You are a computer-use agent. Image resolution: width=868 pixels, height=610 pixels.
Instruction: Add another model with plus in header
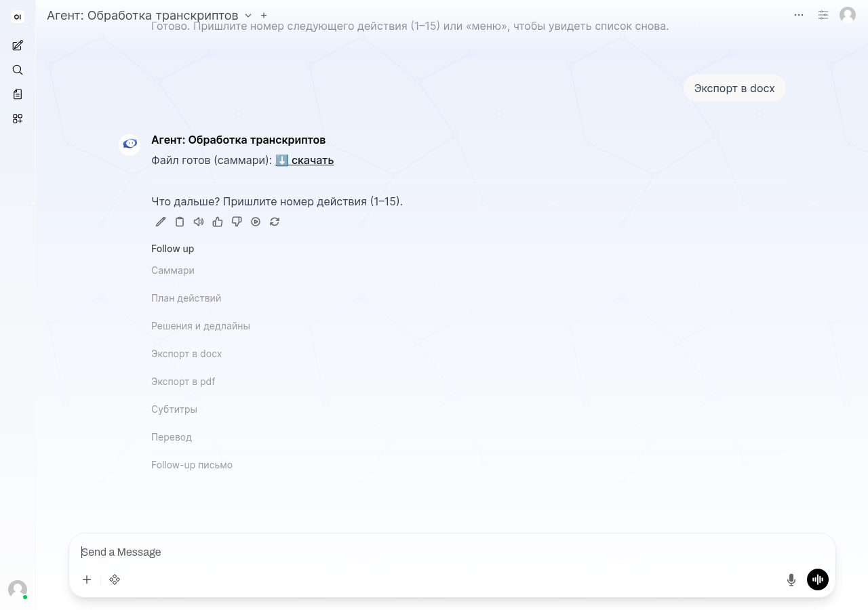point(264,15)
